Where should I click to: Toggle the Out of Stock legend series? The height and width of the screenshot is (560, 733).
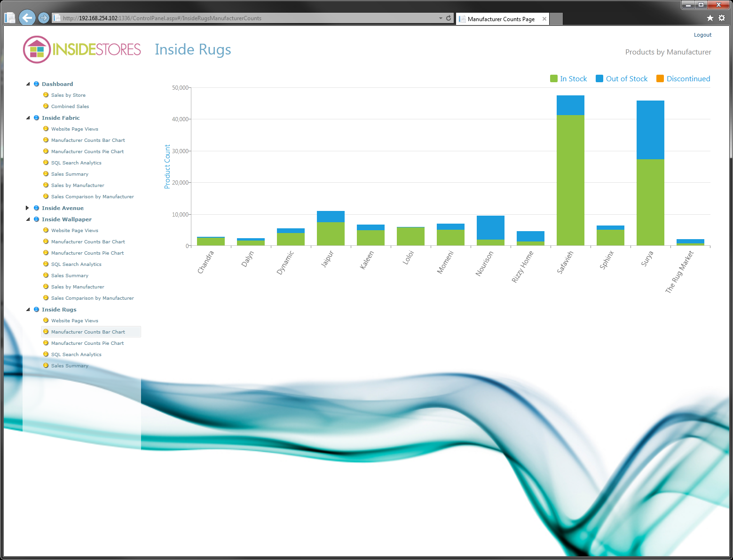click(x=622, y=79)
